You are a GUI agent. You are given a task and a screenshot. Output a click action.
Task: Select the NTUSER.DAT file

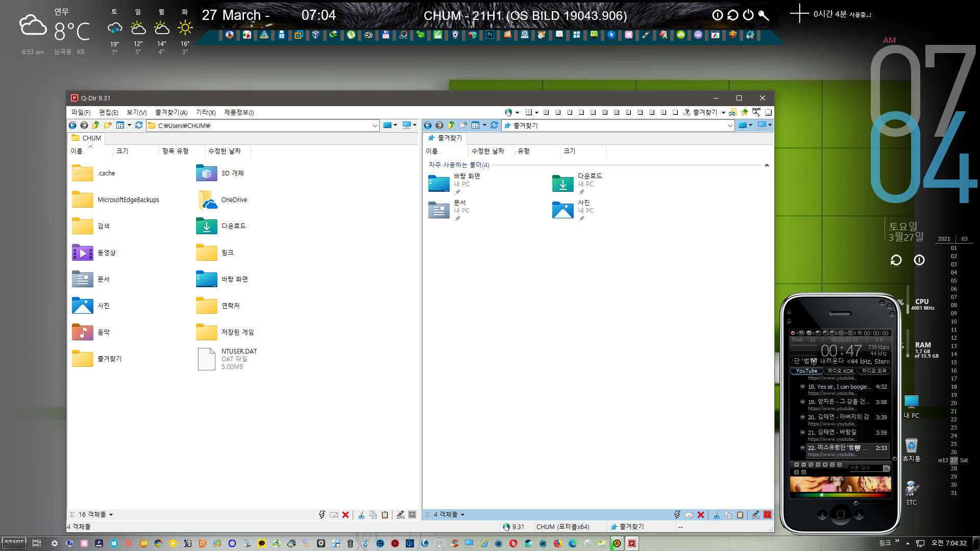tap(227, 359)
